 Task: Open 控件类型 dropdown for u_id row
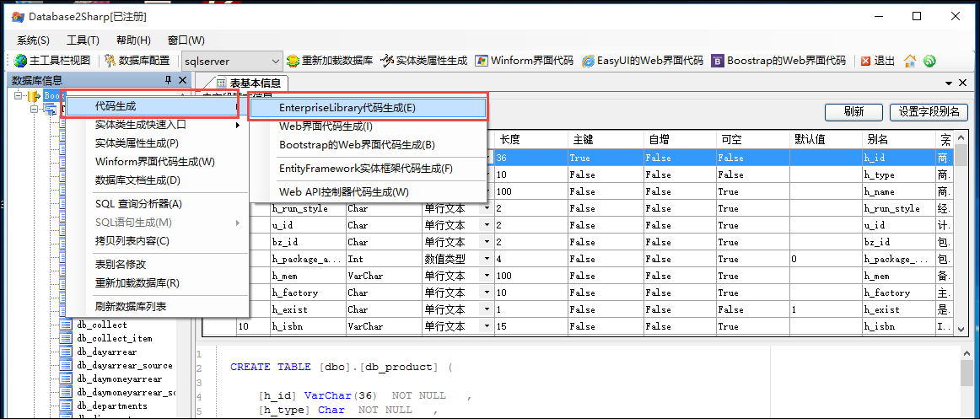point(486,225)
